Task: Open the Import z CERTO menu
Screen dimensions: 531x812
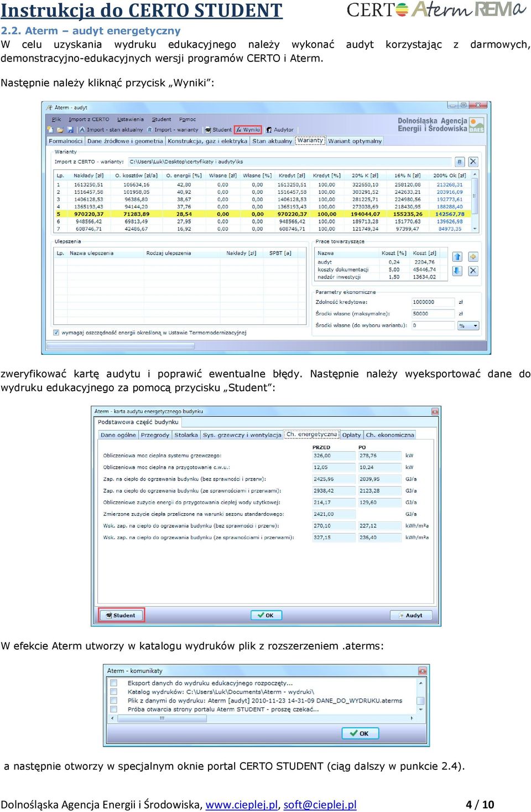Action: coord(89,119)
